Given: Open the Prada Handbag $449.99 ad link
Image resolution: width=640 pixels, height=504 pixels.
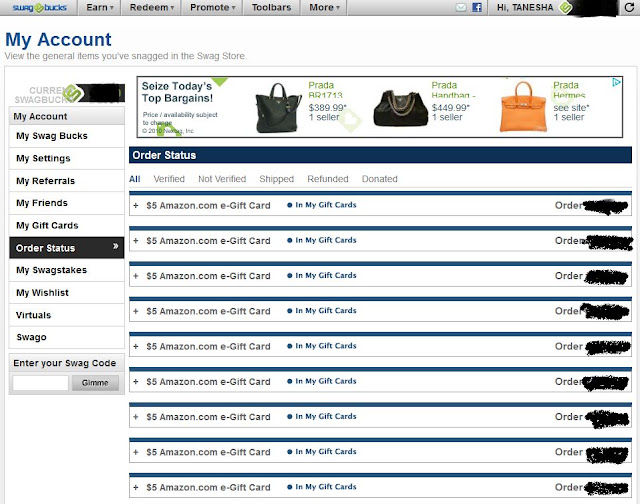Looking at the screenshot, I should pyautogui.click(x=453, y=90).
